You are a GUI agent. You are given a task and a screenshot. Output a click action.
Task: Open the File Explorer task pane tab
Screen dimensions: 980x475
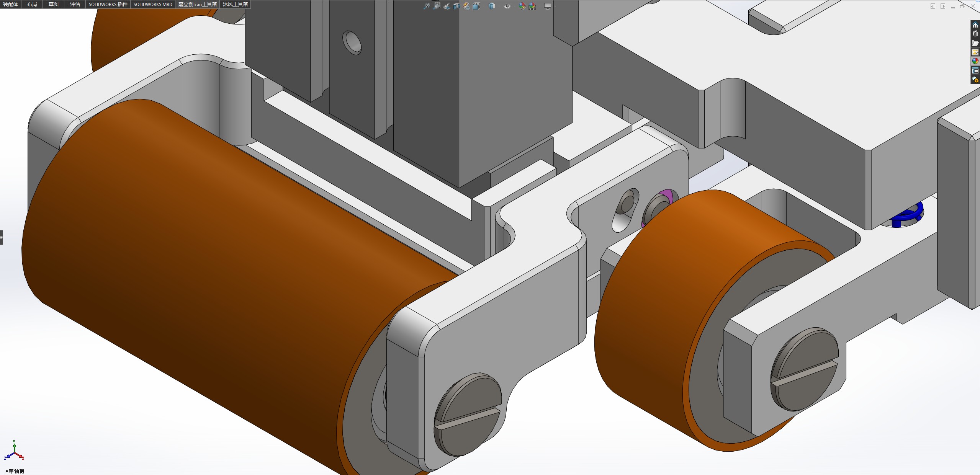975,43
